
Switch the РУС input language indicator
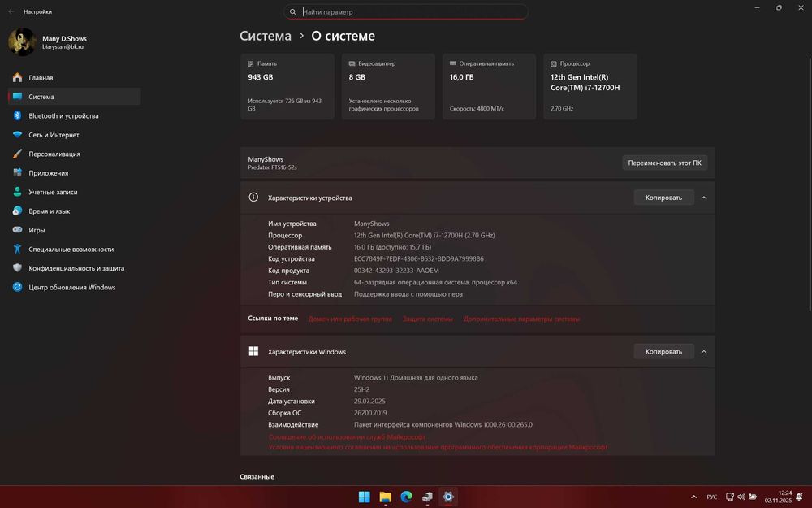pyautogui.click(x=712, y=497)
